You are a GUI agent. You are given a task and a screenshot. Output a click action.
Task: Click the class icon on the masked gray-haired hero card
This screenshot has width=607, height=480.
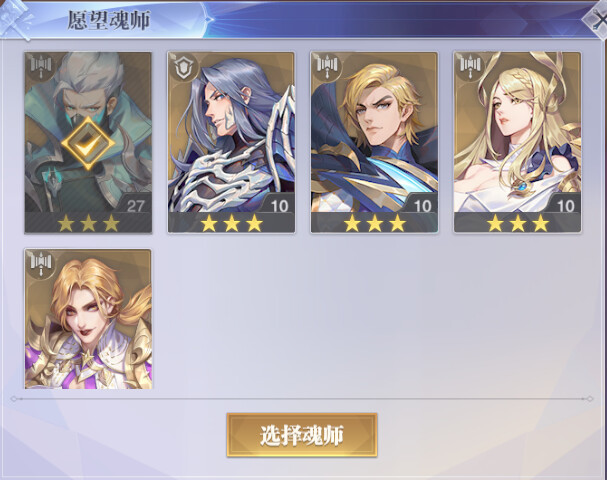(41, 67)
